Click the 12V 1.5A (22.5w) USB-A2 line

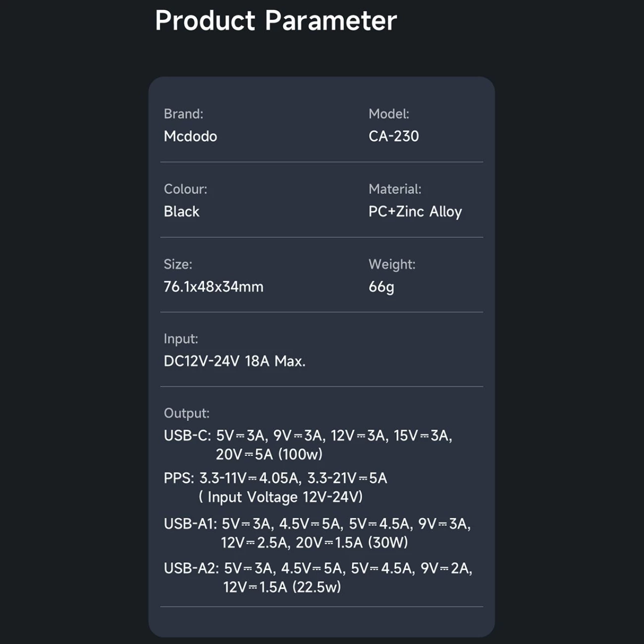point(282,588)
